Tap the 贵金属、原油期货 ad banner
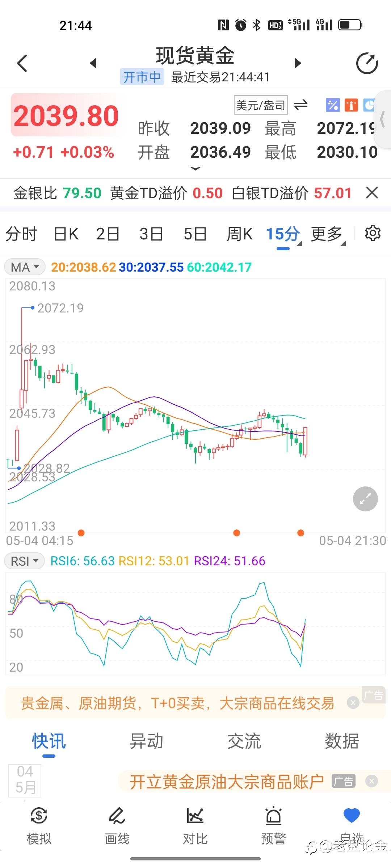This screenshot has width=391, height=868. (x=177, y=703)
